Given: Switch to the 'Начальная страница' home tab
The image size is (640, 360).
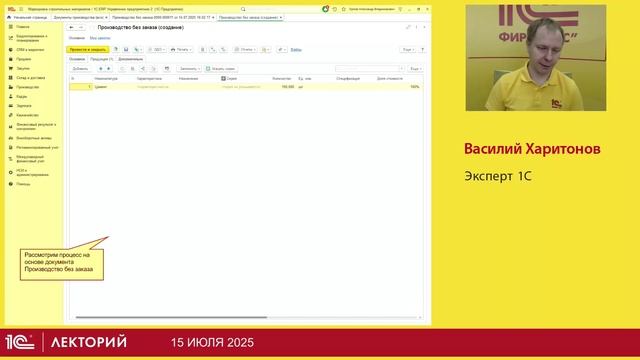Looking at the screenshot, I should click(x=27, y=18).
